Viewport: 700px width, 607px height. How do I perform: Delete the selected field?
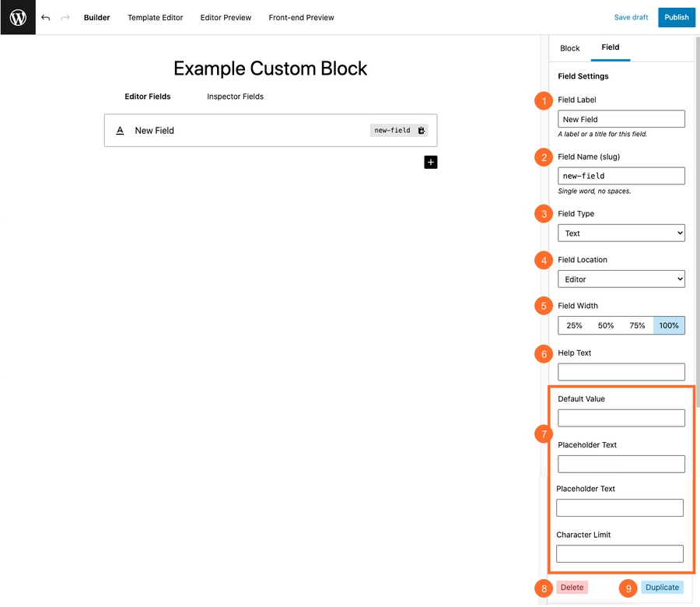[x=572, y=588]
